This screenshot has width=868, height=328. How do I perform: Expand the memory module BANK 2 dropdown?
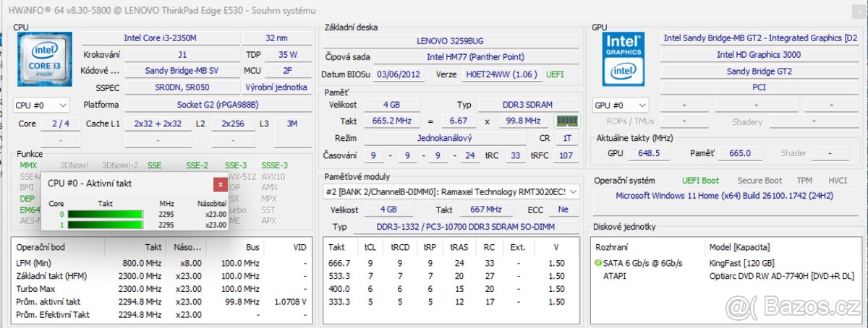coord(451,191)
